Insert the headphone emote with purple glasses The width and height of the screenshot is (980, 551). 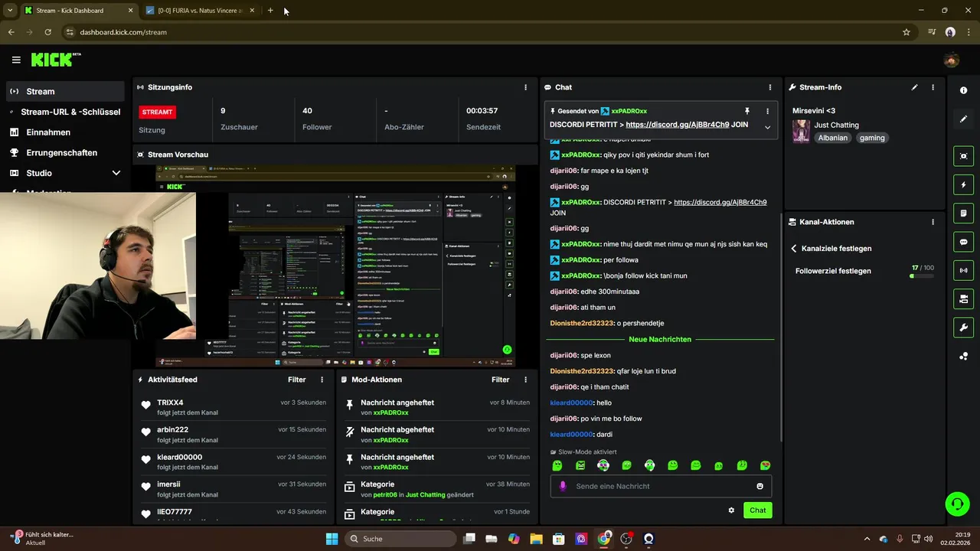click(x=603, y=465)
